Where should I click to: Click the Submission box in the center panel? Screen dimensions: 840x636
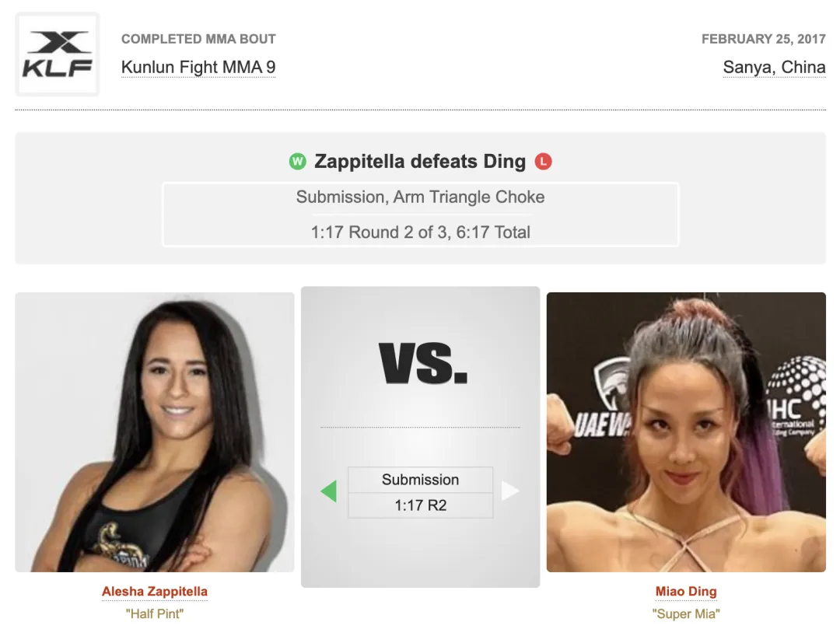(x=421, y=480)
